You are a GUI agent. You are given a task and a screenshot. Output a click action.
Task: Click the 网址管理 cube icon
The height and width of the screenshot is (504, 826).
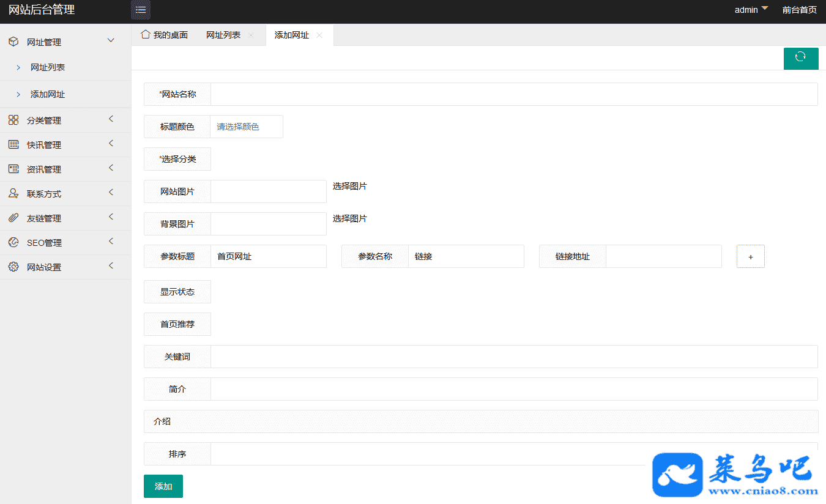[13, 42]
